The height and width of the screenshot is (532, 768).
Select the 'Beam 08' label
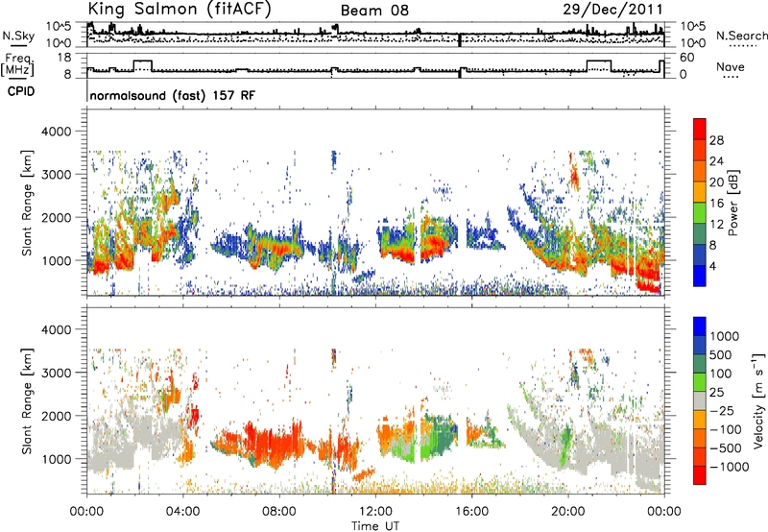tap(374, 11)
